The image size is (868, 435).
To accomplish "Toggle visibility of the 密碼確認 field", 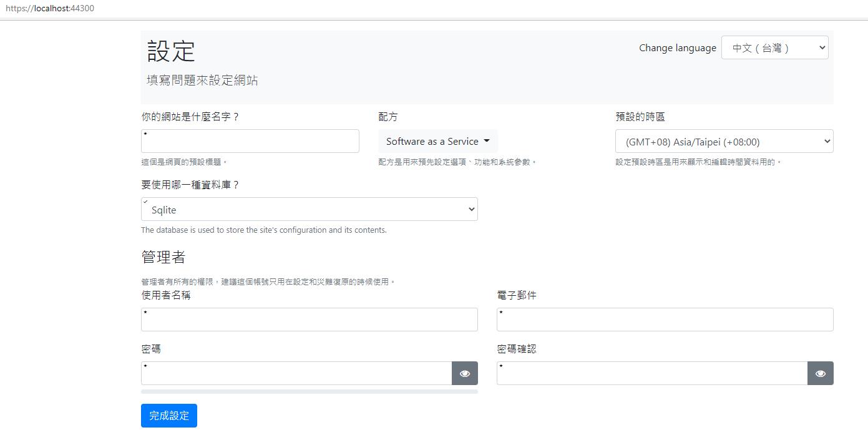I will click(821, 373).
